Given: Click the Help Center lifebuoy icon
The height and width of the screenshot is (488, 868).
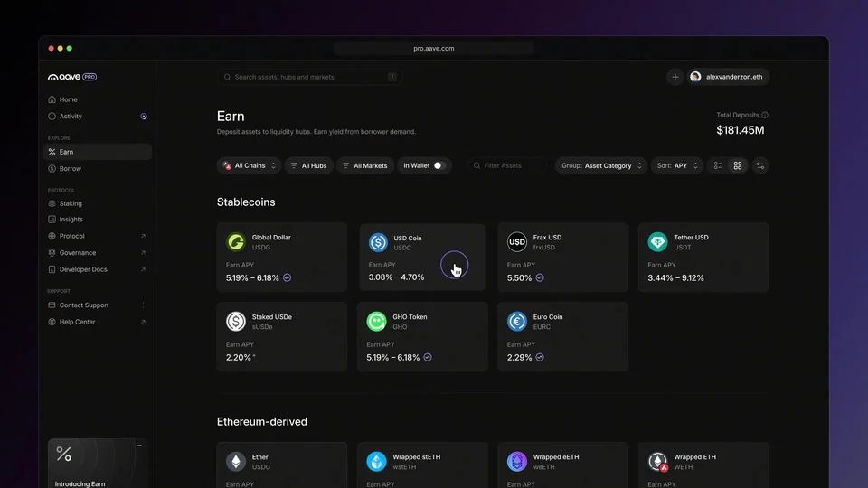Looking at the screenshot, I should click(x=52, y=322).
